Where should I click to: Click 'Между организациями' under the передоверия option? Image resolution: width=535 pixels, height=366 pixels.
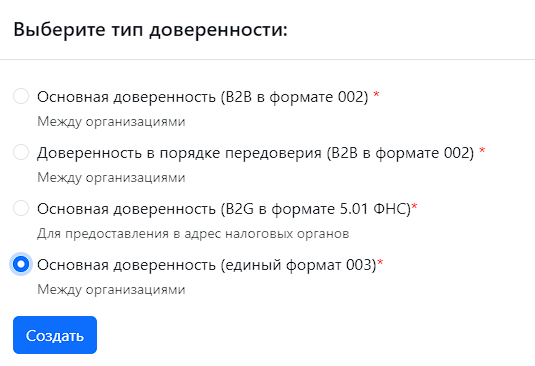(111, 178)
